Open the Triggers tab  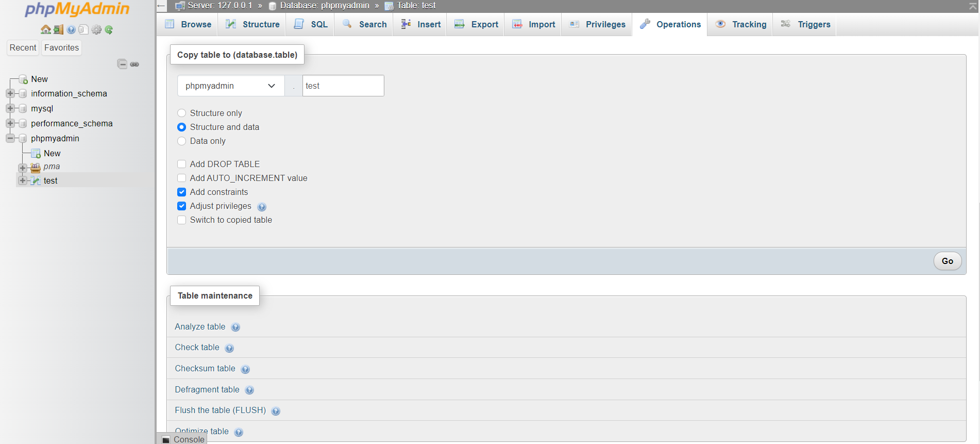pyautogui.click(x=804, y=24)
